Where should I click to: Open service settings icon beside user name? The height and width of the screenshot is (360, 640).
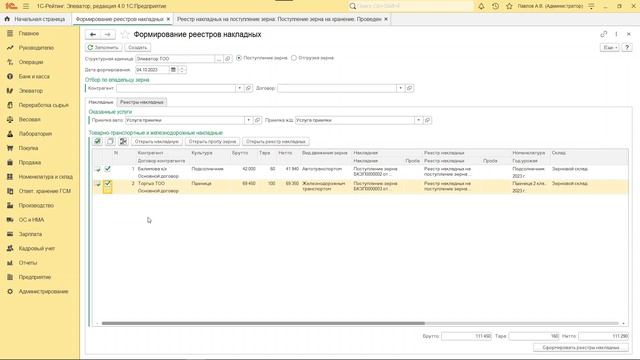[591, 6]
